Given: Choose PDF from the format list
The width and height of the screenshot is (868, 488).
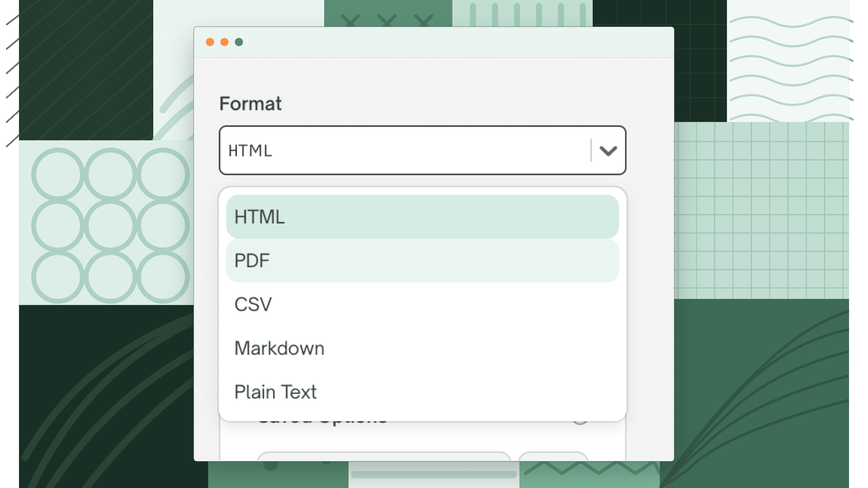Looking at the screenshot, I should pyautogui.click(x=423, y=261).
